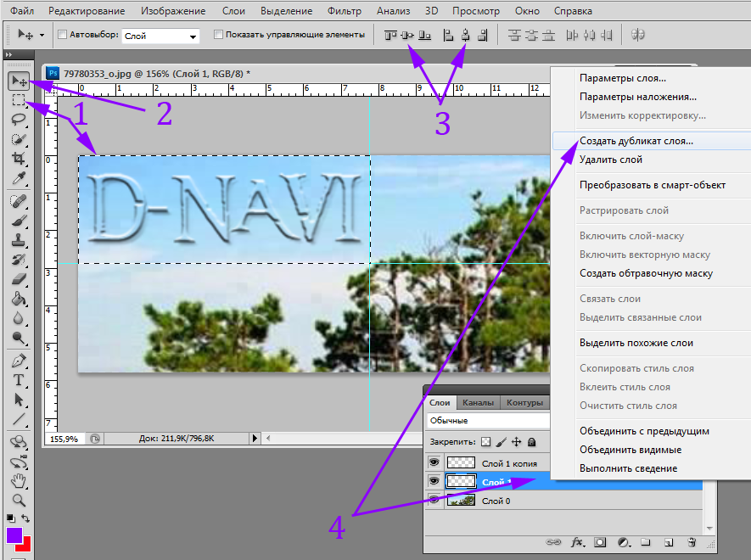The height and width of the screenshot is (560, 751).
Task: Choose Создать дубликат слоя from context menu
Action: (652, 141)
